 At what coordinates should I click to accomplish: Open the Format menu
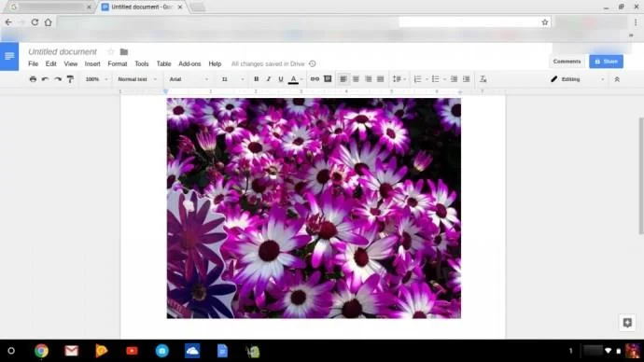click(x=118, y=64)
